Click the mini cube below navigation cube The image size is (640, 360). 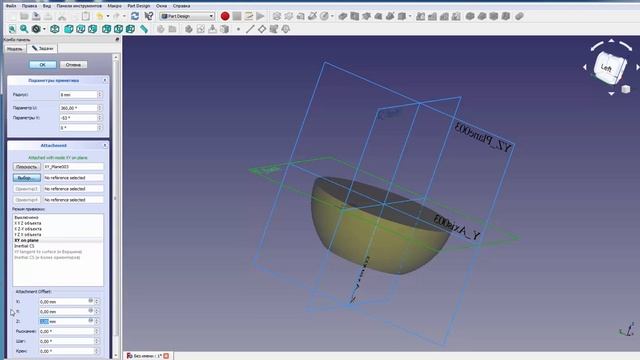(626, 89)
